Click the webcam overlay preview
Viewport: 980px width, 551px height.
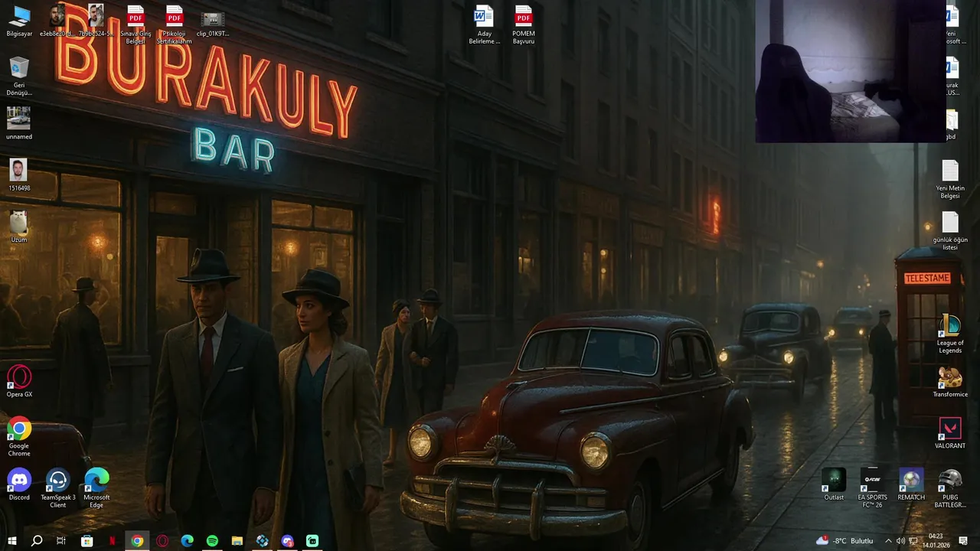851,71
